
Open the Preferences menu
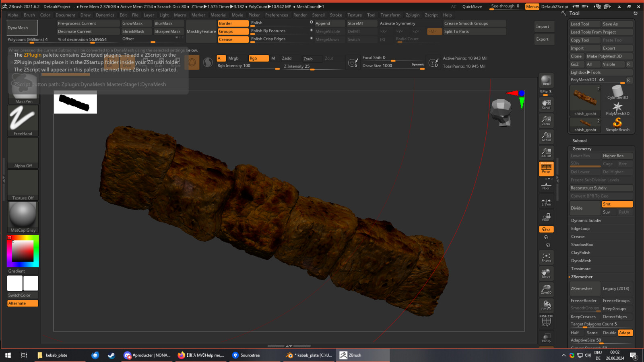click(x=277, y=15)
